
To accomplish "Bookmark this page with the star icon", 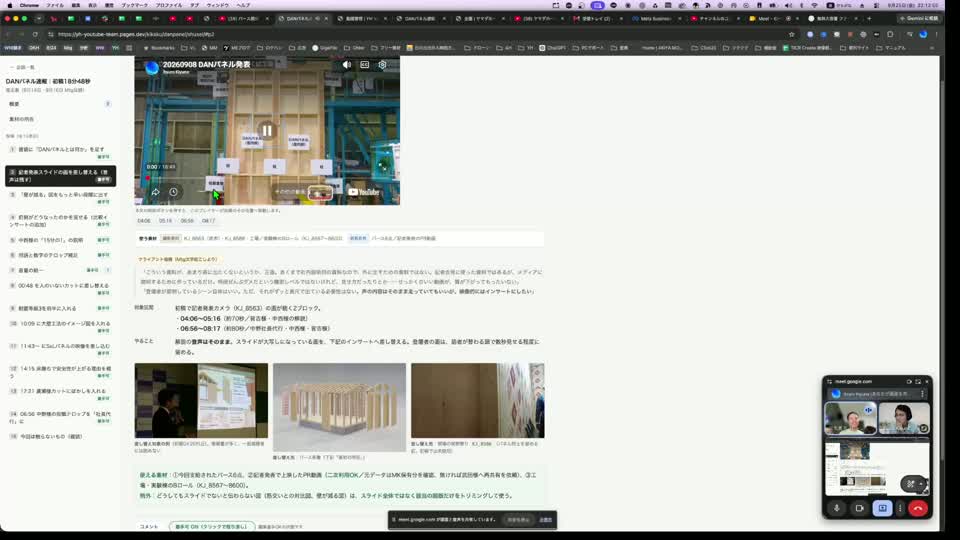I will click(x=792, y=34).
